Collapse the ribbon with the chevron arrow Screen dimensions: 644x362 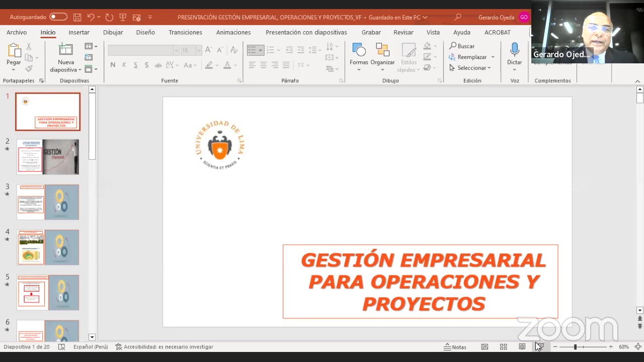(637, 81)
